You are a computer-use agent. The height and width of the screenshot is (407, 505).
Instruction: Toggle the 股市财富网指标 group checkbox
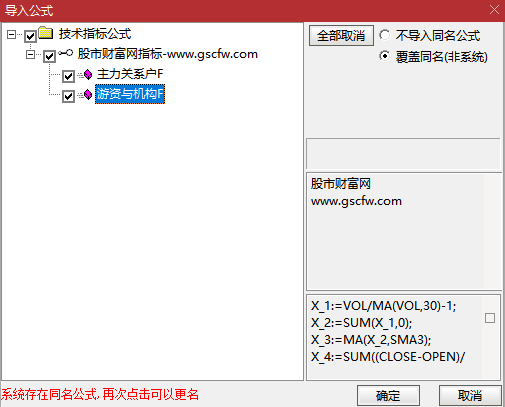coord(49,56)
